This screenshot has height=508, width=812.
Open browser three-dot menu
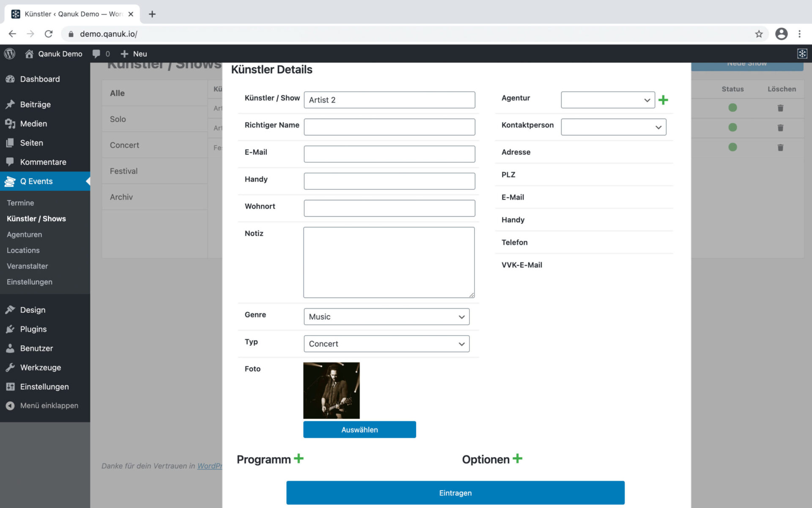tap(799, 34)
